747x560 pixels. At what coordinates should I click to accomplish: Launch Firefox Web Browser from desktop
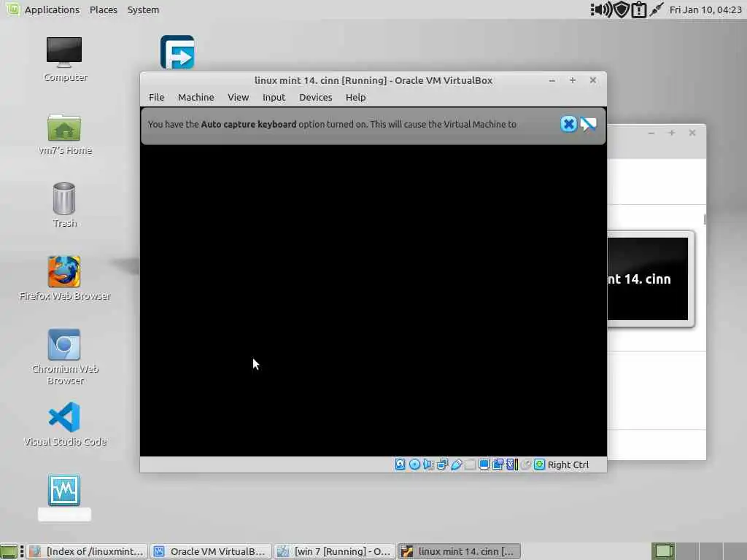64,278
